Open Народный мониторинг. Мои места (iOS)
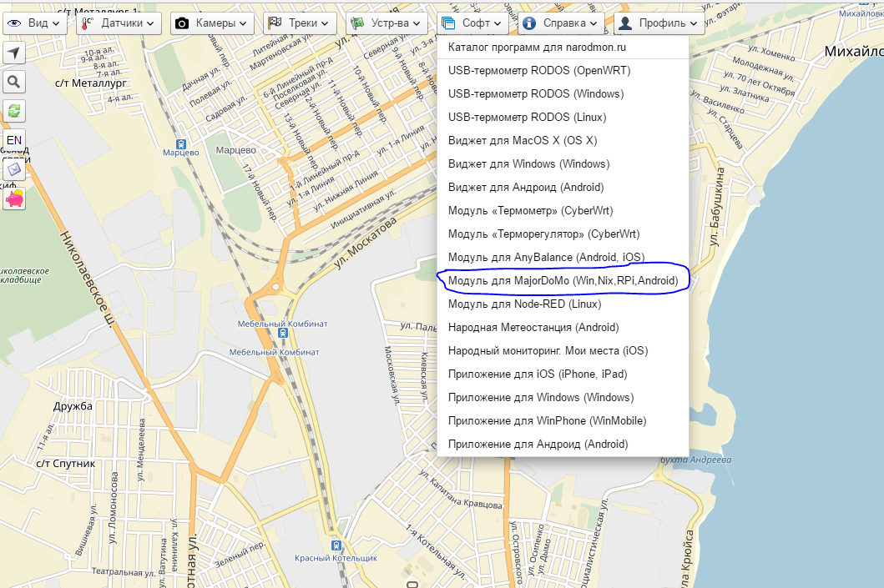The height and width of the screenshot is (588, 884). [563, 351]
